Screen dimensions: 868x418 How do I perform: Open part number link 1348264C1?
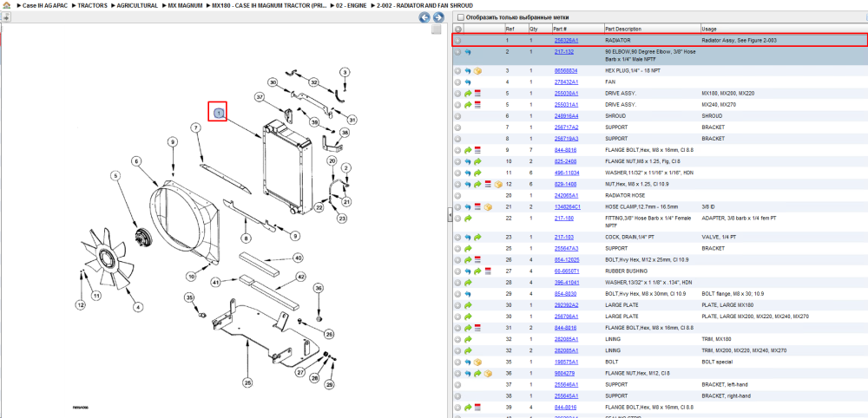(568, 206)
